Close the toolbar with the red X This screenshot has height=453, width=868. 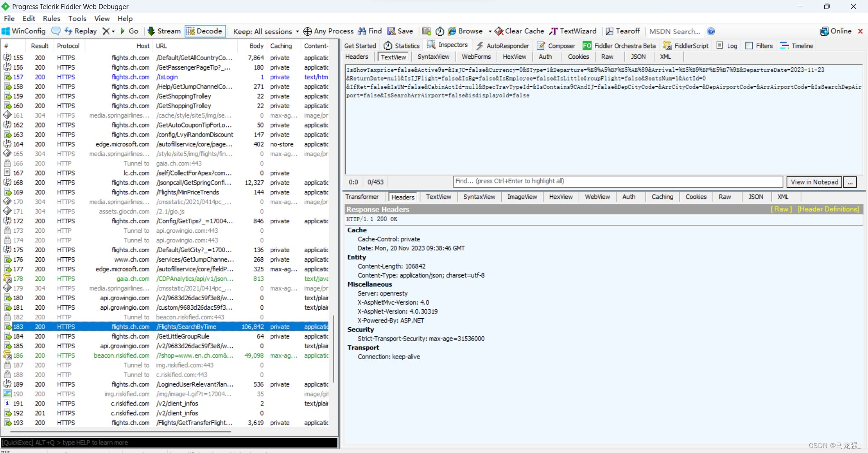pyautogui.click(x=860, y=31)
